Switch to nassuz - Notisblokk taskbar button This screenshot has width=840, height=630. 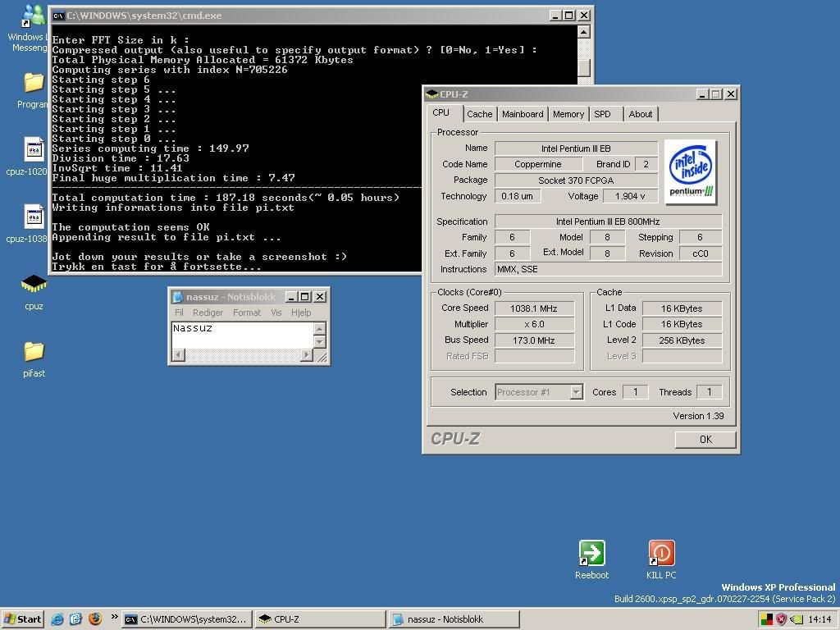click(x=454, y=619)
